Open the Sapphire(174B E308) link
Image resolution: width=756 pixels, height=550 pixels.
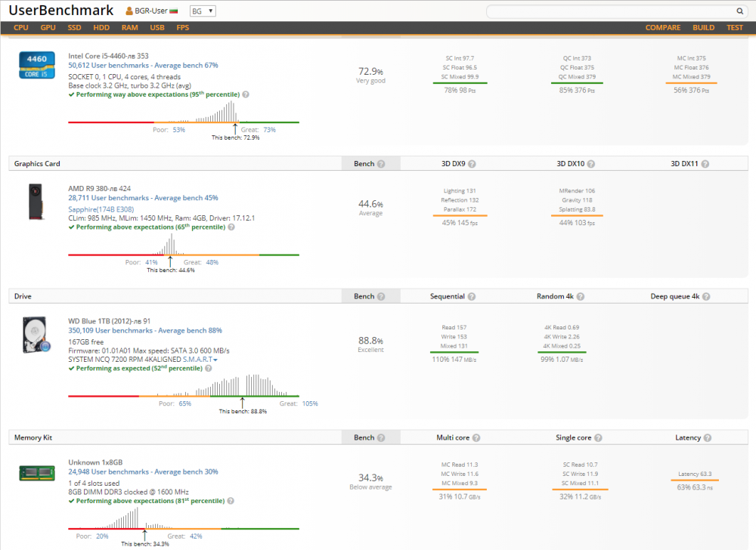click(101, 209)
